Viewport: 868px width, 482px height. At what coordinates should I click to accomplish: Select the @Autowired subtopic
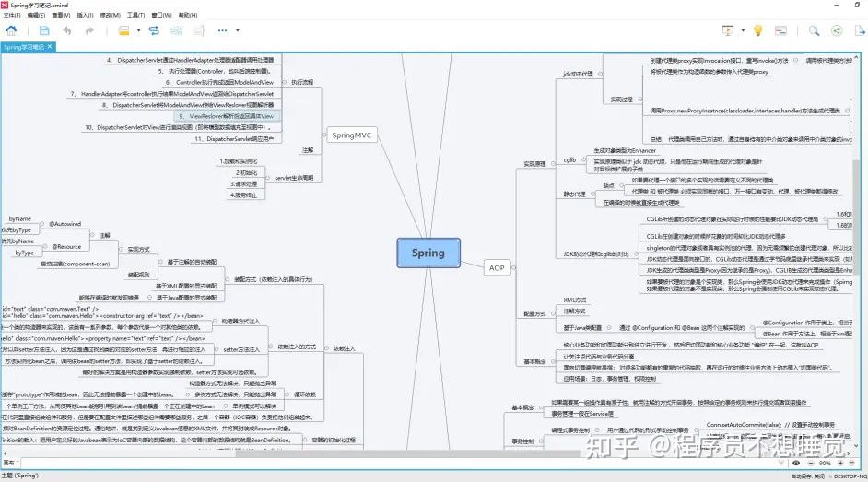click(x=65, y=224)
